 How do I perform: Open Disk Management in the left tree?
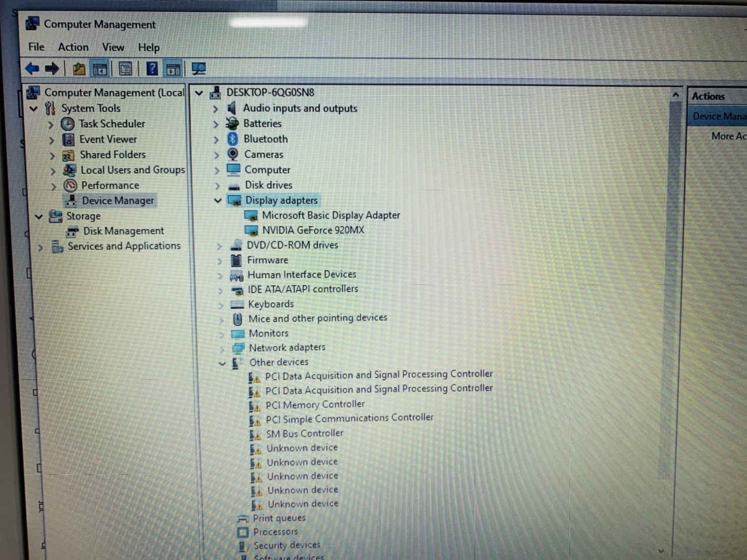pos(123,231)
